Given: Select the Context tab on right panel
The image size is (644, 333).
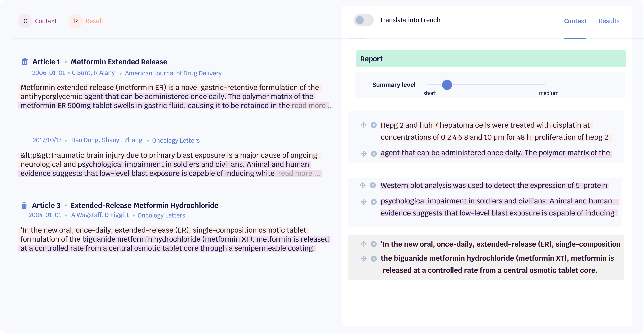Looking at the screenshot, I should coord(575,21).
